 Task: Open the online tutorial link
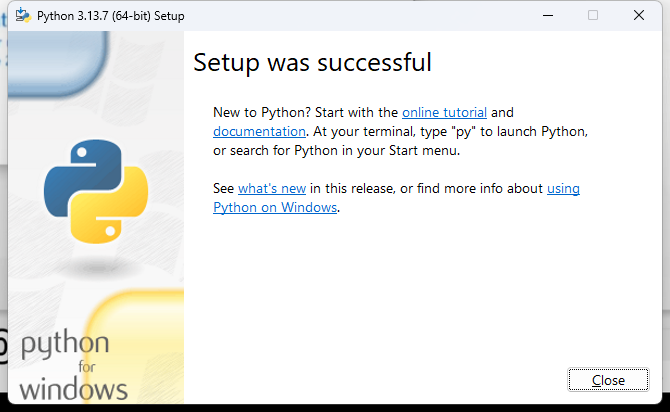tap(444, 113)
